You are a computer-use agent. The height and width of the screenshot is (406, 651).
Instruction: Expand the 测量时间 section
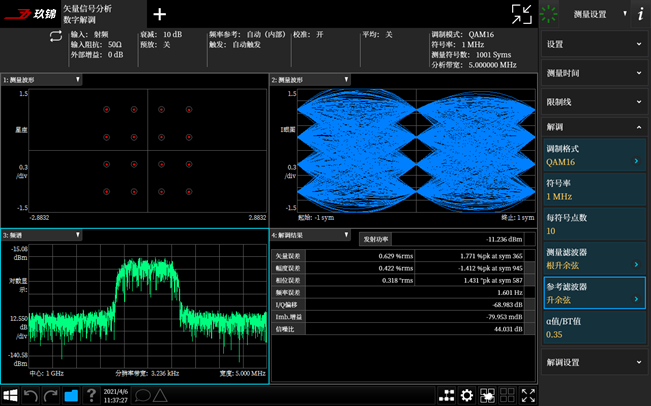pyautogui.click(x=594, y=73)
